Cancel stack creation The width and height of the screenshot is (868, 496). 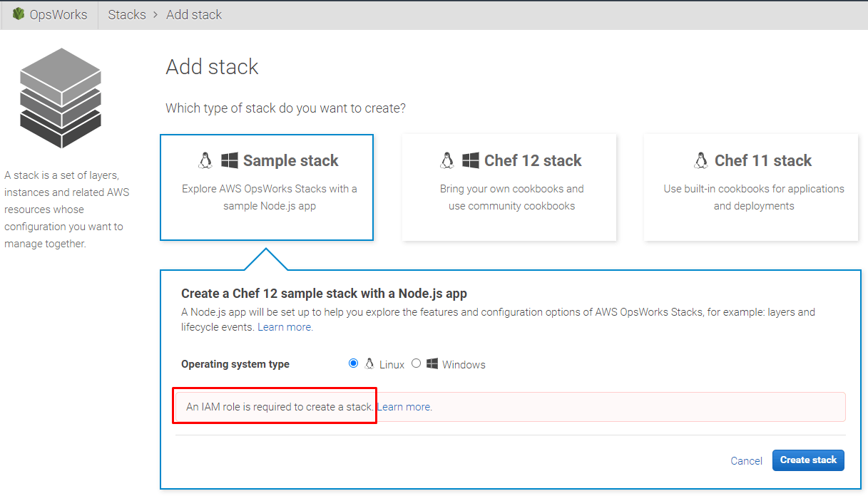point(747,461)
